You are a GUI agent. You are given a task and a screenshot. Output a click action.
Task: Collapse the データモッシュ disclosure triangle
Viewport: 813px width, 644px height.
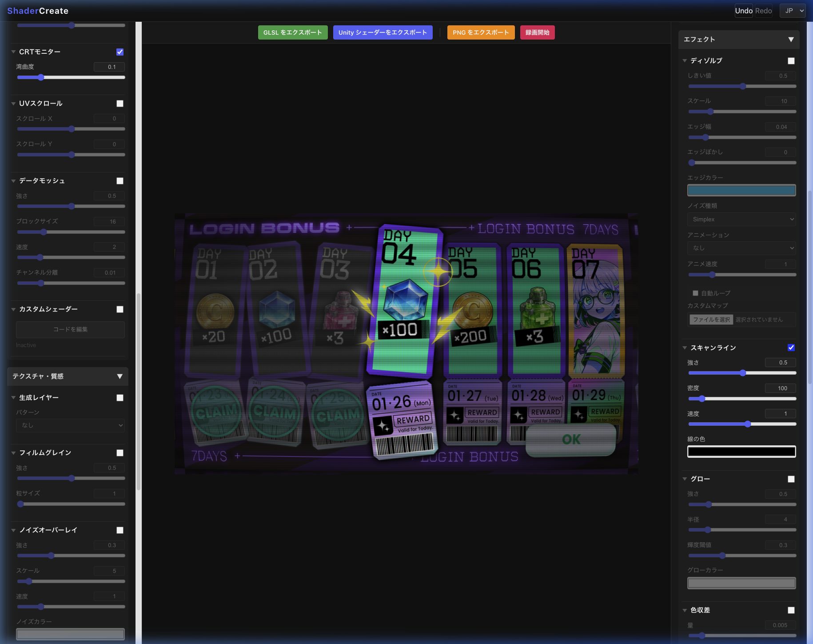tap(13, 181)
